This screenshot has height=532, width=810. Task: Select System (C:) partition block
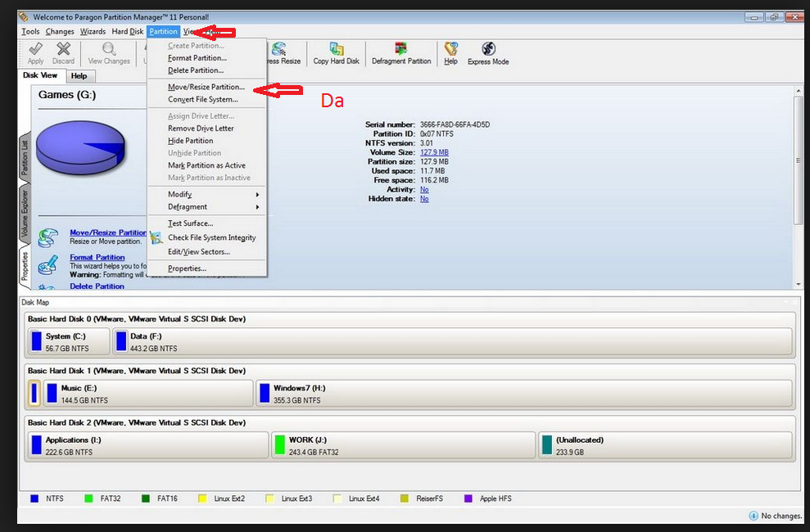point(69,341)
